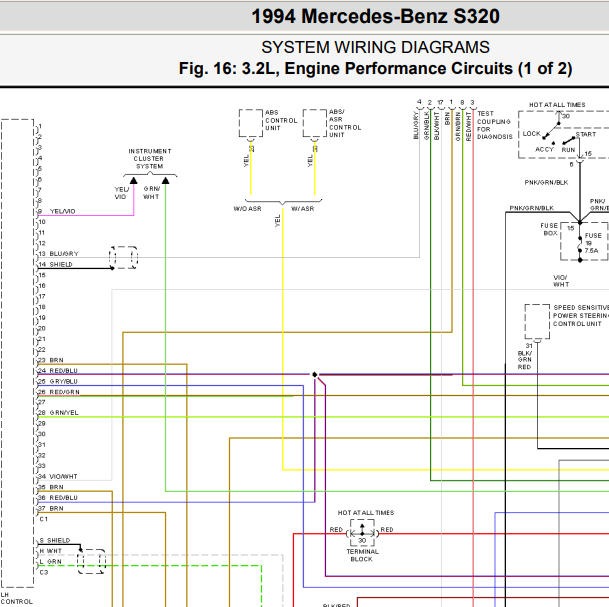609x607 pixels.
Task: Click pin "34 VIO/WHT"
Action: (57, 477)
